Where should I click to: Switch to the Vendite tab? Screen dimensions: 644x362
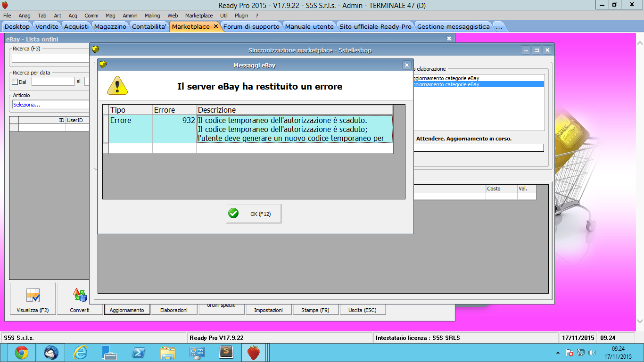pyautogui.click(x=47, y=27)
